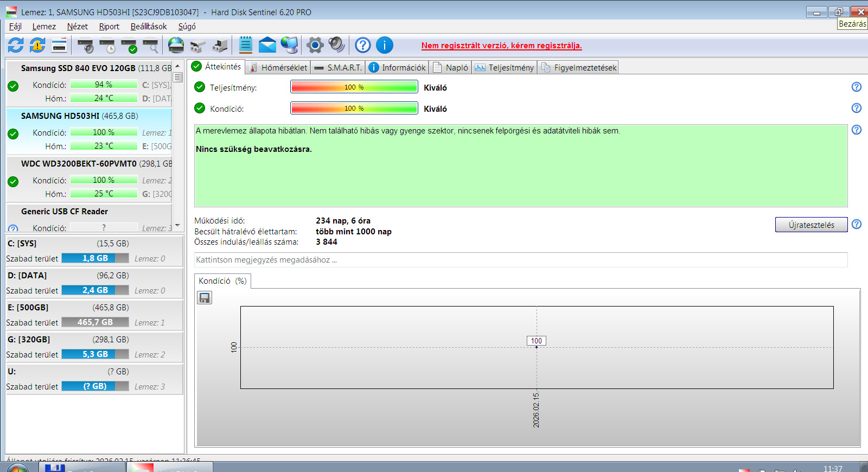
Task: Select the D: [DATA] partition row
Action: tap(94, 283)
